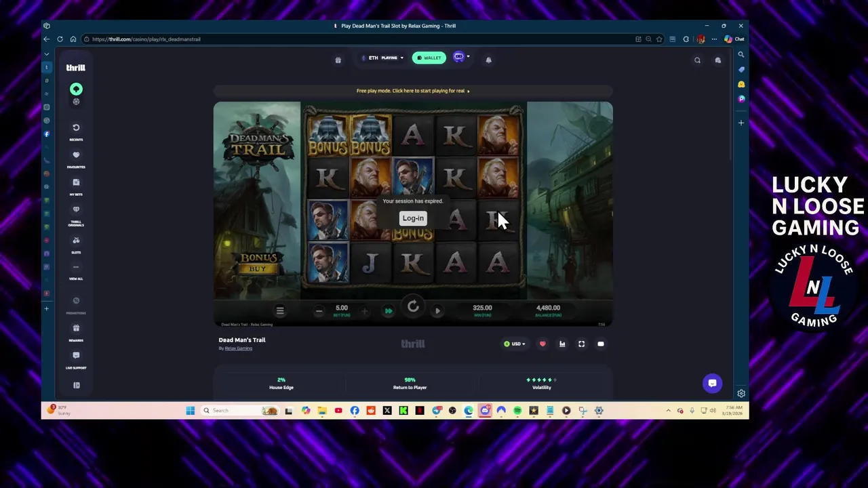This screenshot has width=868, height=488.
Task: Open the slot game hamburger menu
Action: [280, 310]
